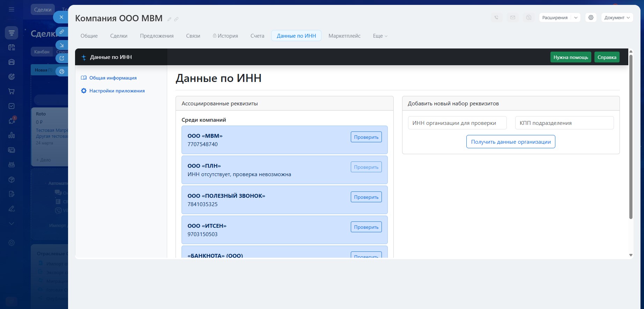Click the gear settings icon in header
The width and height of the screenshot is (644, 309).
591,17
